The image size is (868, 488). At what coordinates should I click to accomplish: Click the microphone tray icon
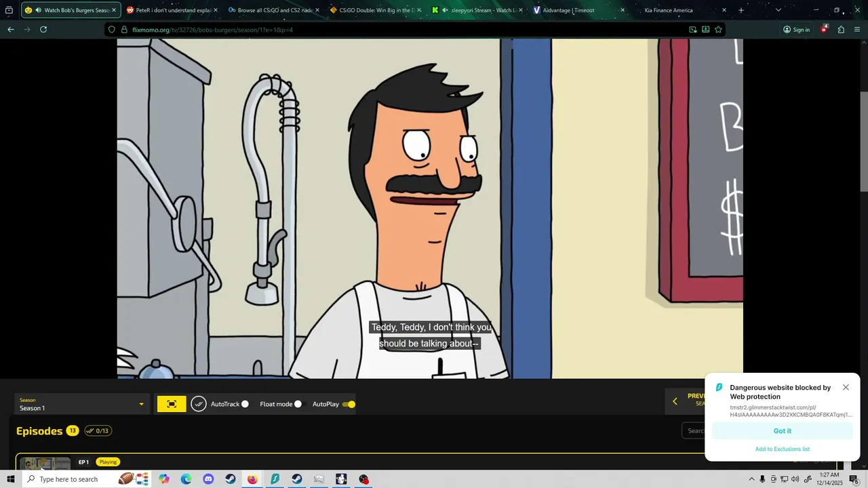pyautogui.click(x=762, y=479)
